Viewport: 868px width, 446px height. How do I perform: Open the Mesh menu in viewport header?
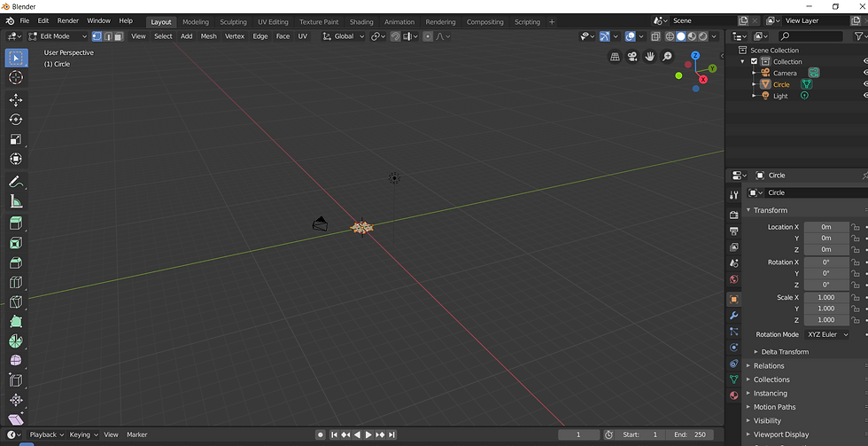pyautogui.click(x=209, y=36)
